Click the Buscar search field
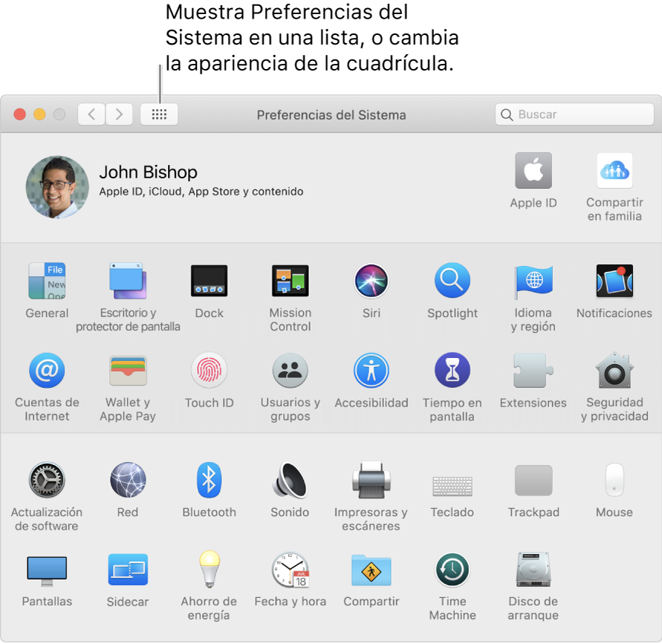662x644 pixels. coord(574,114)
